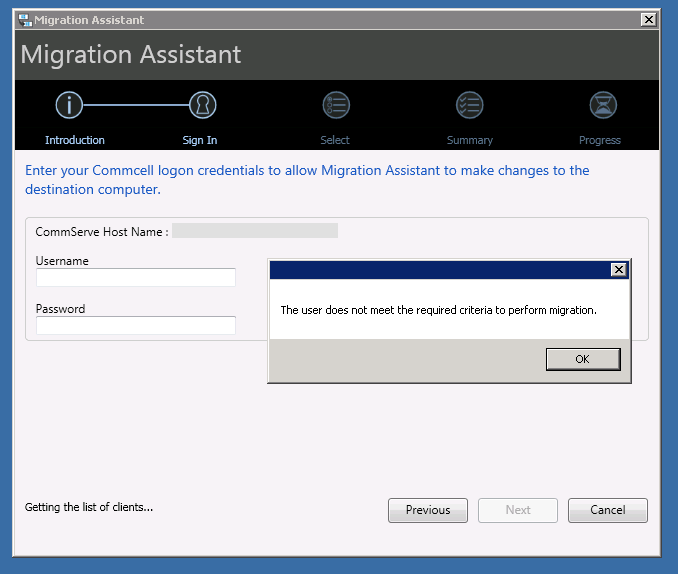Click the Migration Assistant title bar app icon
This screenshot has width=678, height=574.
pos(25,20)
